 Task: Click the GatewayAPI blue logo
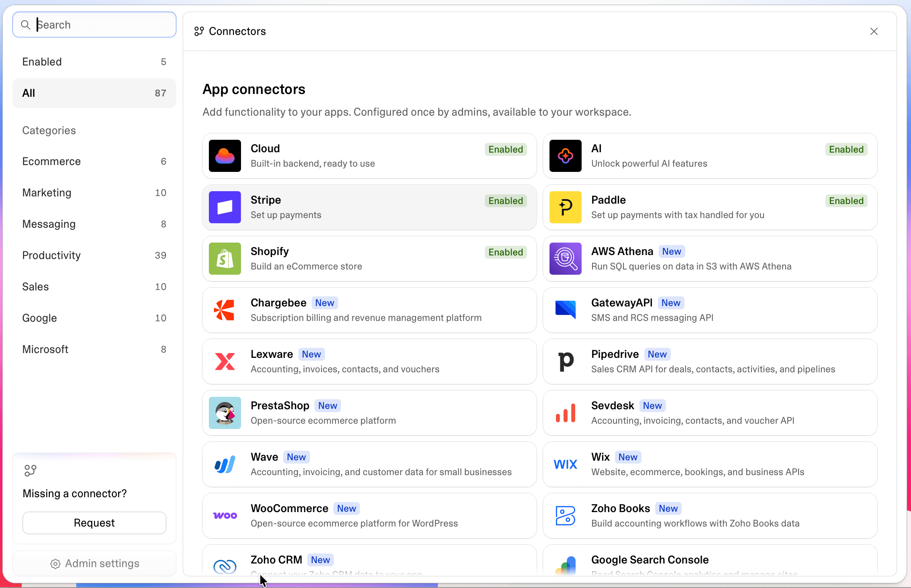(566, 310)
